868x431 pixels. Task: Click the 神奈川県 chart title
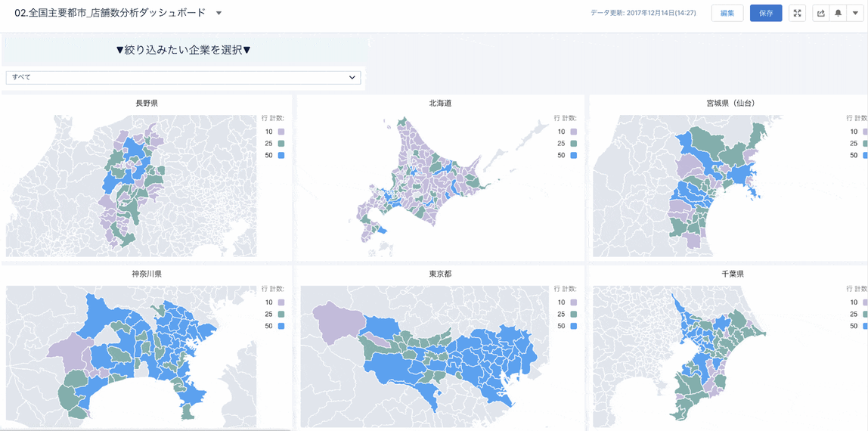pos(147,274)
